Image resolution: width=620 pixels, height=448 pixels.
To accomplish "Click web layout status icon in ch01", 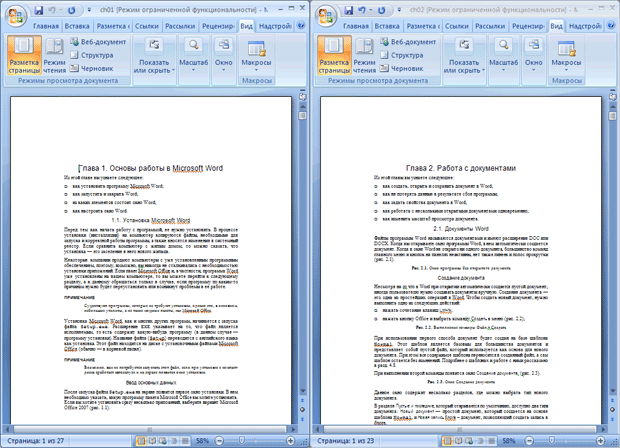I will (163, 440).
